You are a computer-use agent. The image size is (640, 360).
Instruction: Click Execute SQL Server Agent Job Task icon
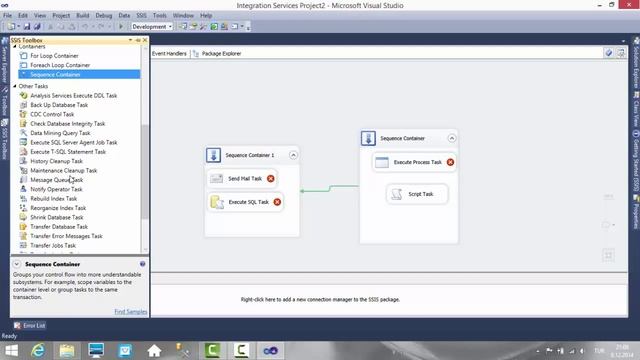coord(24,142)
